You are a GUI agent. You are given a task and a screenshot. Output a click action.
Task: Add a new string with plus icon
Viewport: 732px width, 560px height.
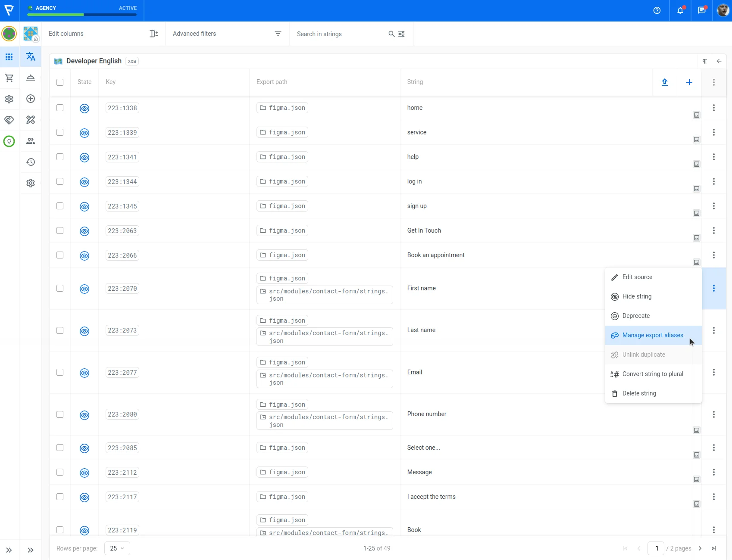coord(689,82)
